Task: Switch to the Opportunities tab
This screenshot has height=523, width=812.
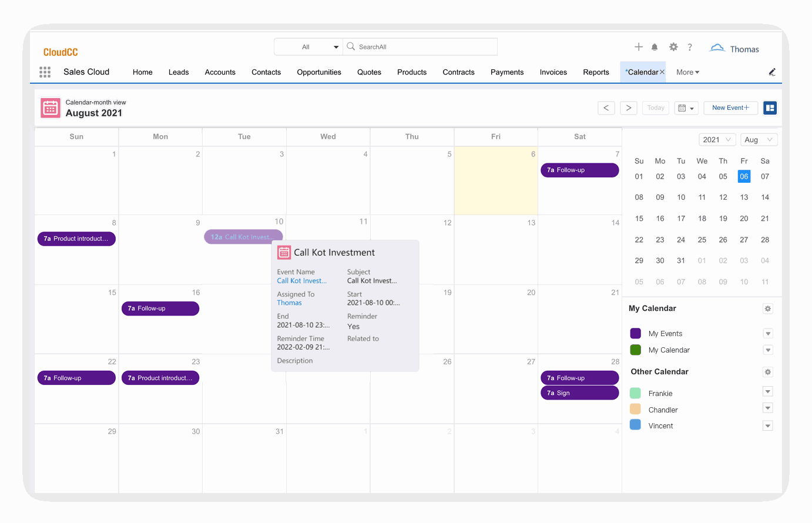Action: [319, 72]
